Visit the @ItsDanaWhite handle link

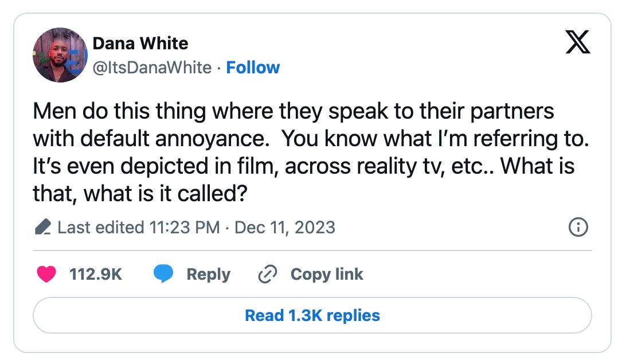coord(152,68)
